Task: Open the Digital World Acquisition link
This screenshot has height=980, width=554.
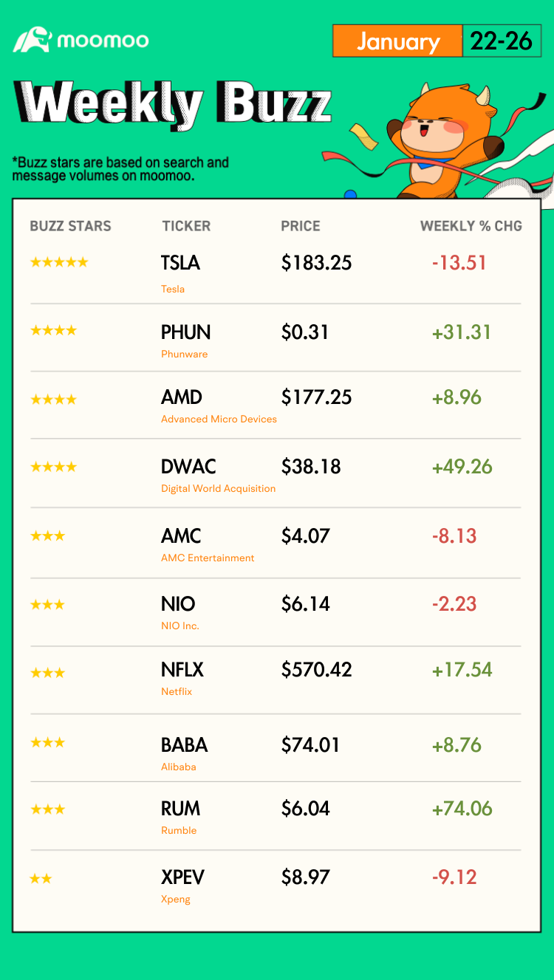Action: click(x=218, y=488)
